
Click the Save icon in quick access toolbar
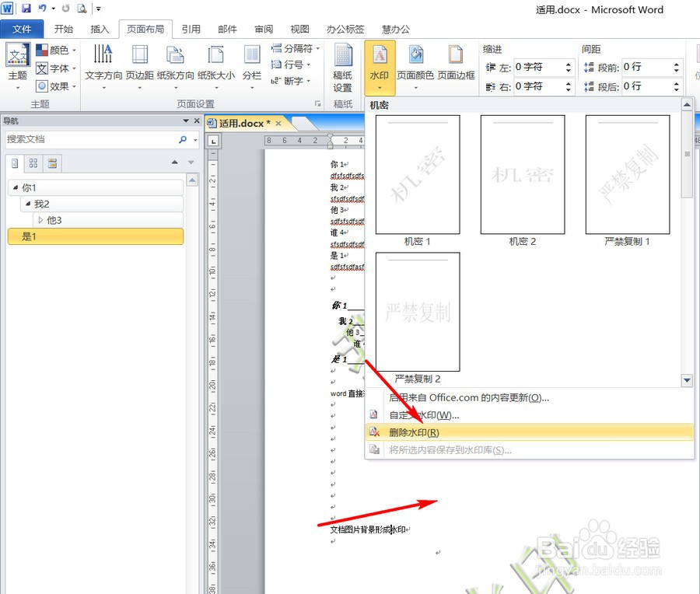[x=26, y=9]
